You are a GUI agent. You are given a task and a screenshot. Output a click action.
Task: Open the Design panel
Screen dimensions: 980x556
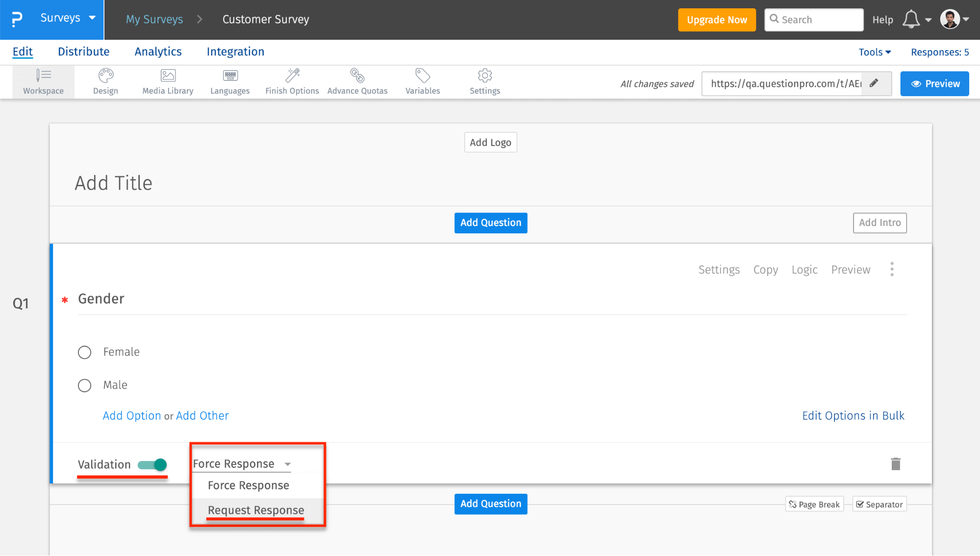(106, 81)
